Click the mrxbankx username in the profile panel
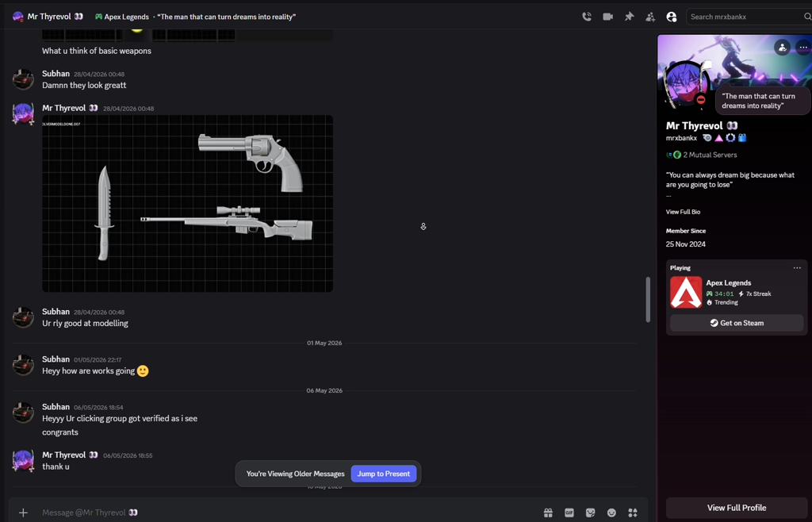This screenshot has height=522, width=812. coord(681,138)
